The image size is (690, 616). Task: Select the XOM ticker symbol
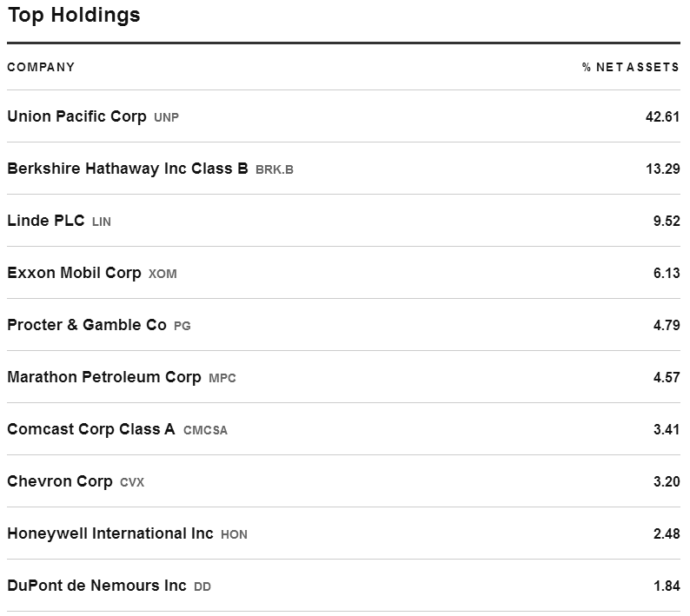[x=163, y=274]
